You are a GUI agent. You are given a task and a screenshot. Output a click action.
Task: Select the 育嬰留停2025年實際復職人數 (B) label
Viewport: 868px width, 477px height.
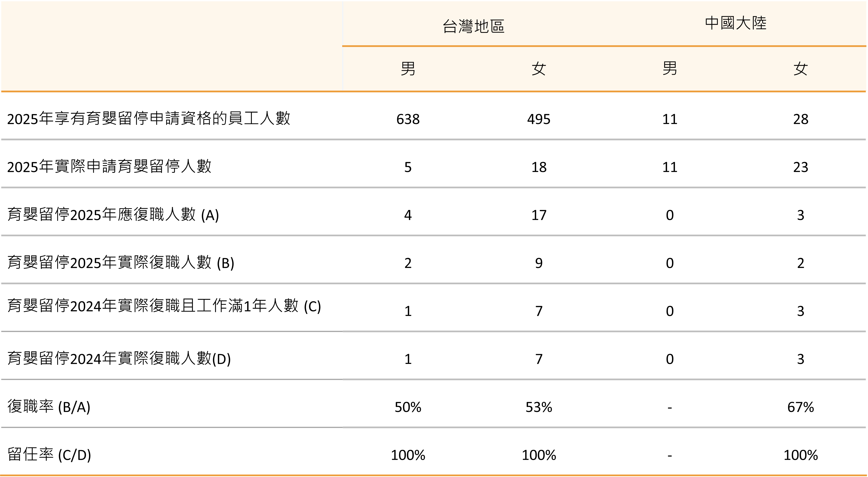click(x=121, y=262)
